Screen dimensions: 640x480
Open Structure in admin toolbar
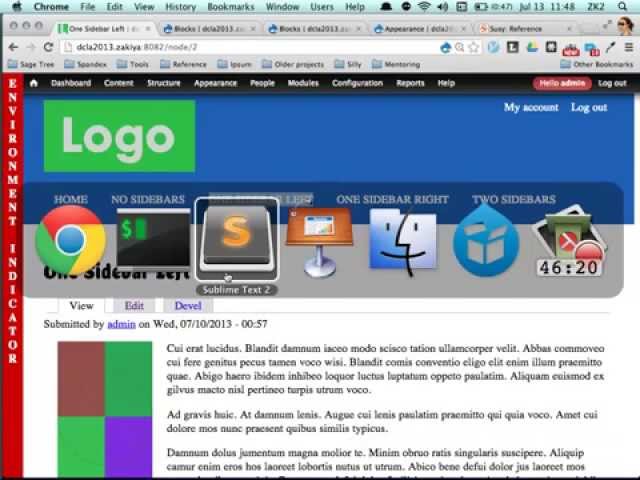point(164,83)
